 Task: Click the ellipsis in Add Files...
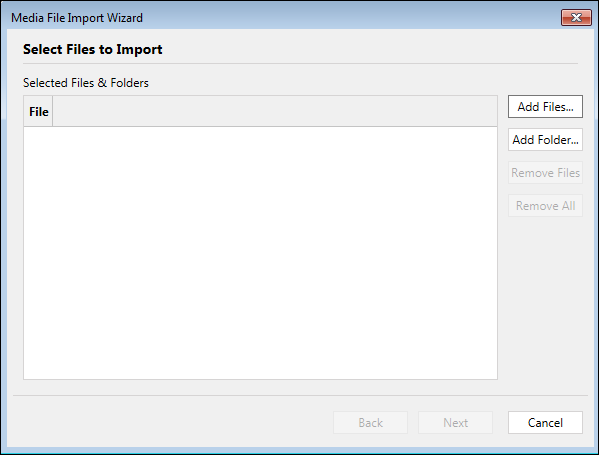pyautogui.click(x=569, y=107)
